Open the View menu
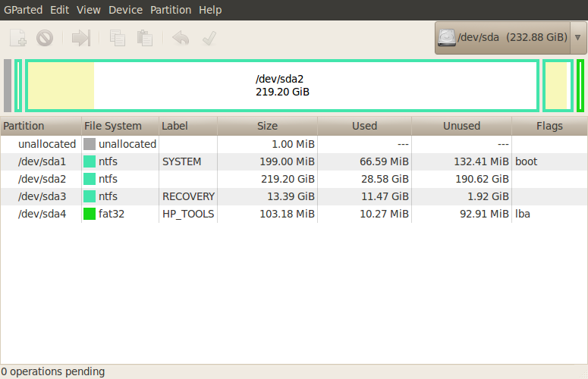This screenshot has height=379, width=588. pyautogui.click(x=89, y=10)
